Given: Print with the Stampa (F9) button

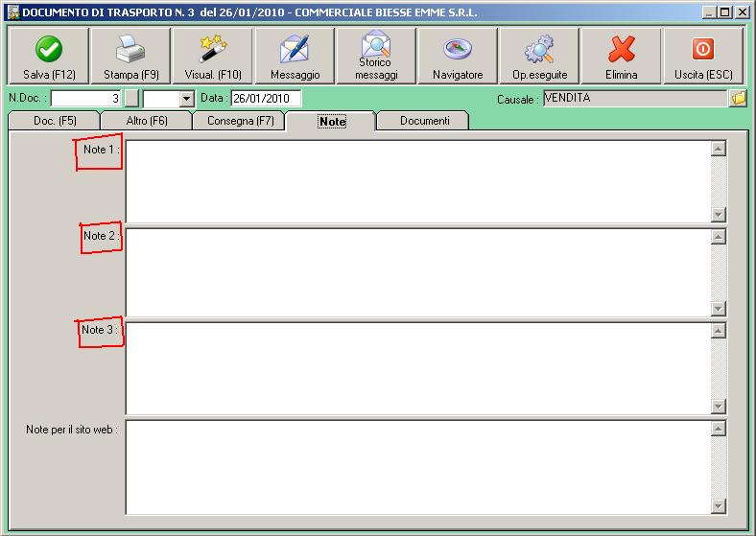Looking at the screenshot, I should pos(130,56).
